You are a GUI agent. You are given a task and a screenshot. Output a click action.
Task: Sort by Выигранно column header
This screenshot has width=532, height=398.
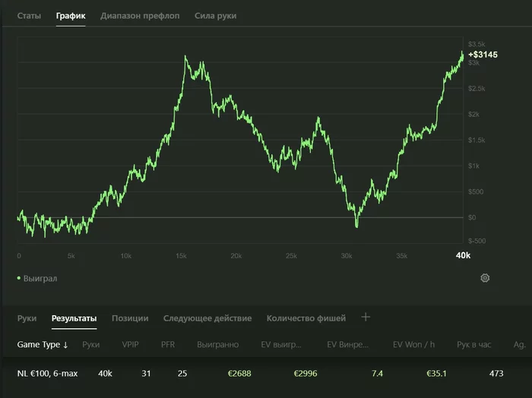tap(218, 345)
